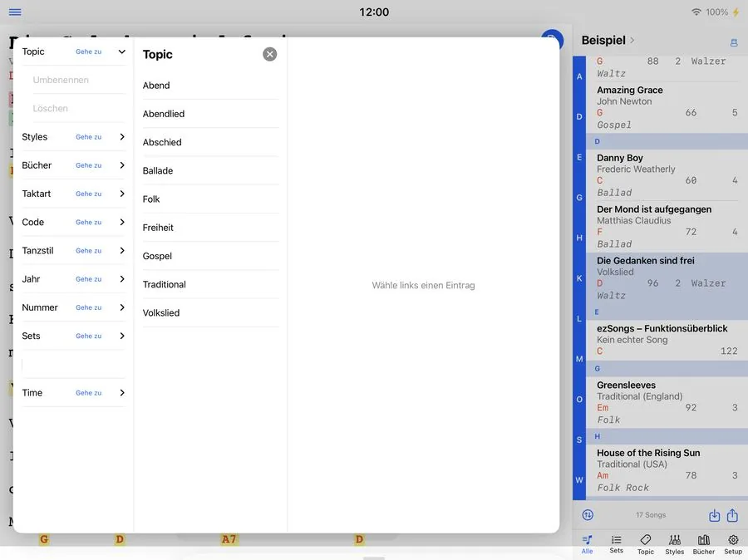Expand the Styles category chevron

click(122, 137)
